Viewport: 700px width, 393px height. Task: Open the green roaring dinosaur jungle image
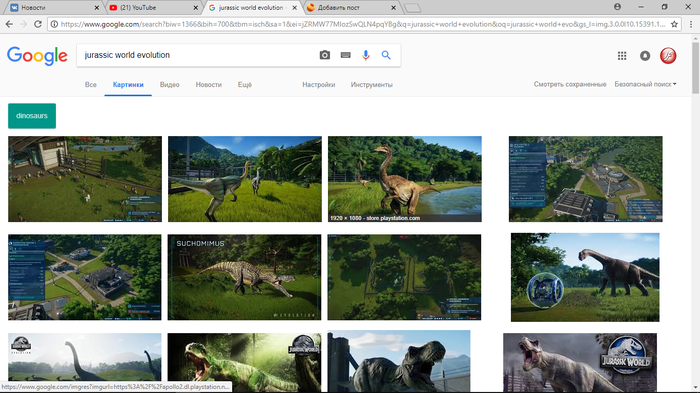tap(244, 363)
